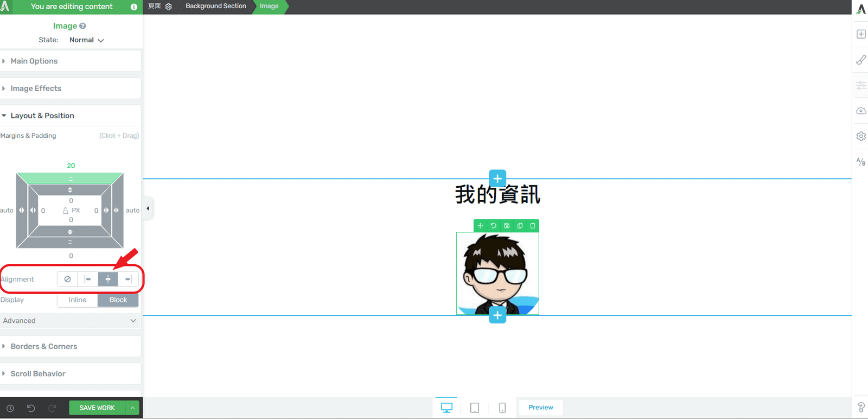
Task: Open the arrow menu beside SAVE WORK
Action: point(132,408)
